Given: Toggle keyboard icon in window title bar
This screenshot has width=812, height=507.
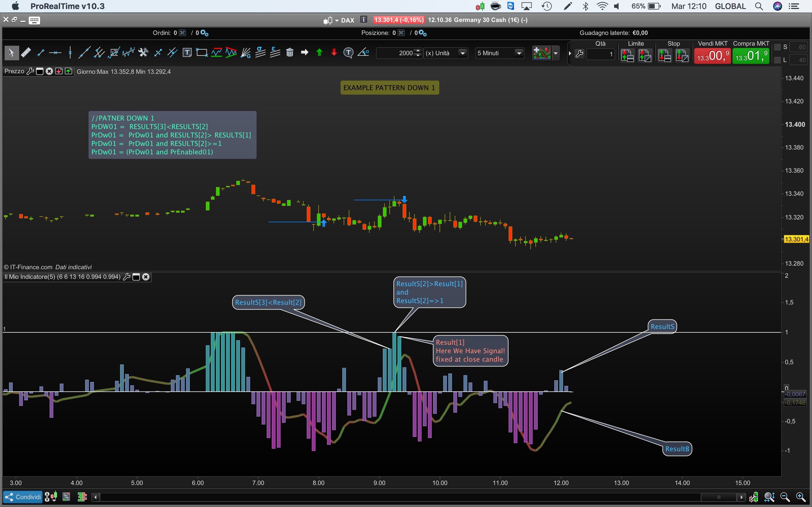Looking at the screenshot, I should click(x=34, y=21).
